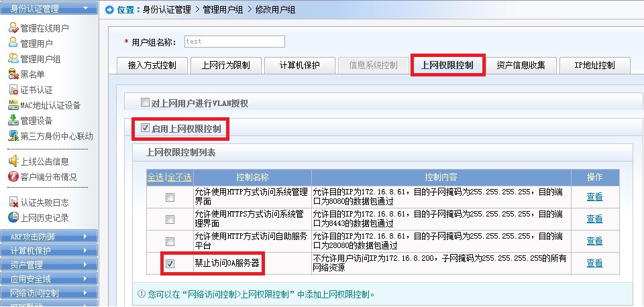Click 查看 for the port 8443 rule
644x307 pixels.
tap(595, 219)
